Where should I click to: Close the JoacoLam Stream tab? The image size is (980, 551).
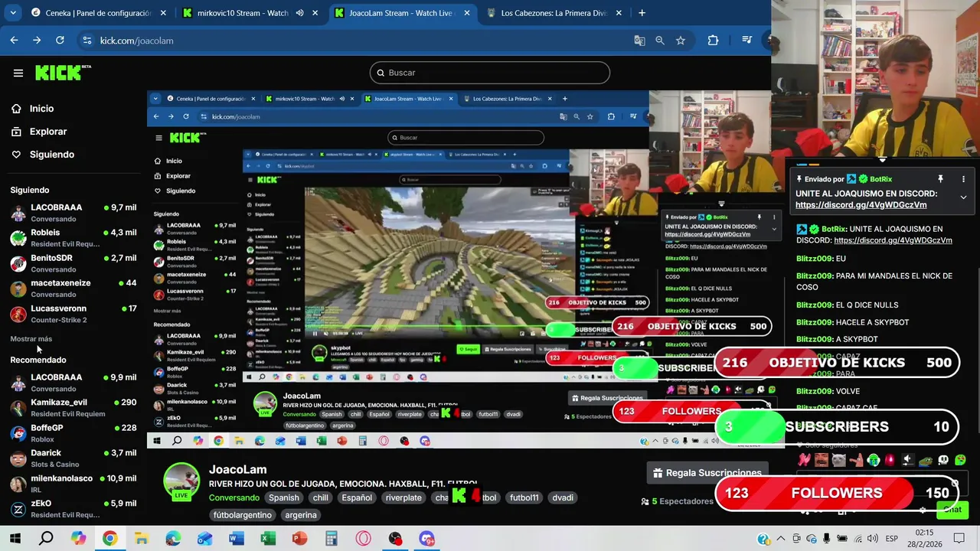tap(466, 13)
